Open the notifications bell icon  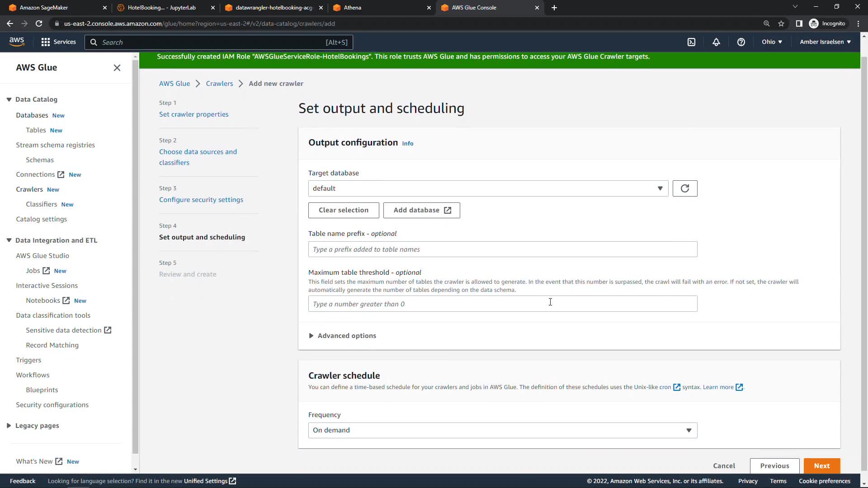point(716,42)
